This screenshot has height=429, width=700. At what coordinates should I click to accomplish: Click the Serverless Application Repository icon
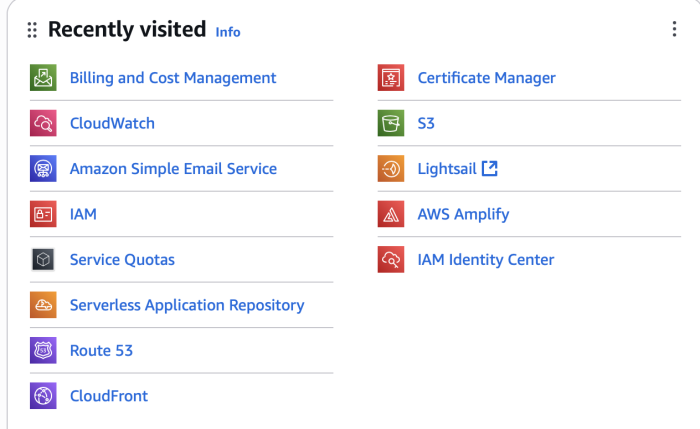pyautogui.click(x=43, y=305)
